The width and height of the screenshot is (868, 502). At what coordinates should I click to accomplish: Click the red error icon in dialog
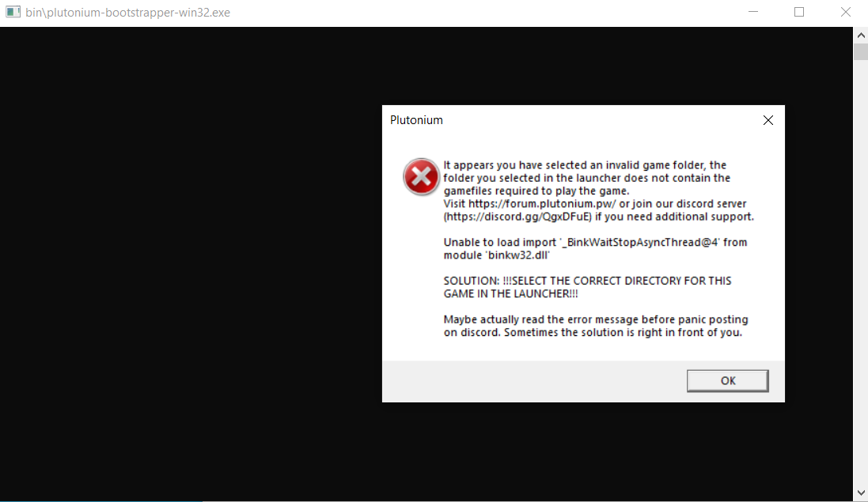tap(421, 177)
